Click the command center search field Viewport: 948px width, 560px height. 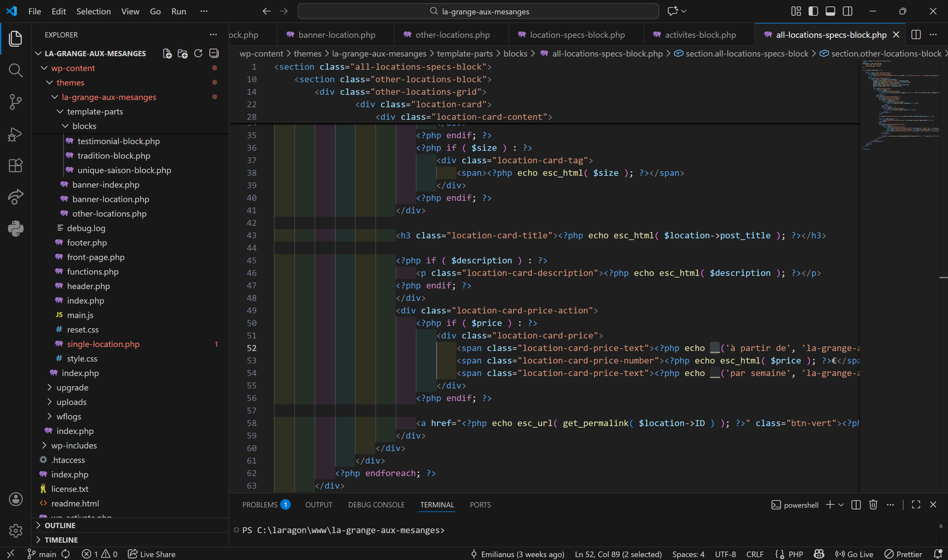coord(478,11)
